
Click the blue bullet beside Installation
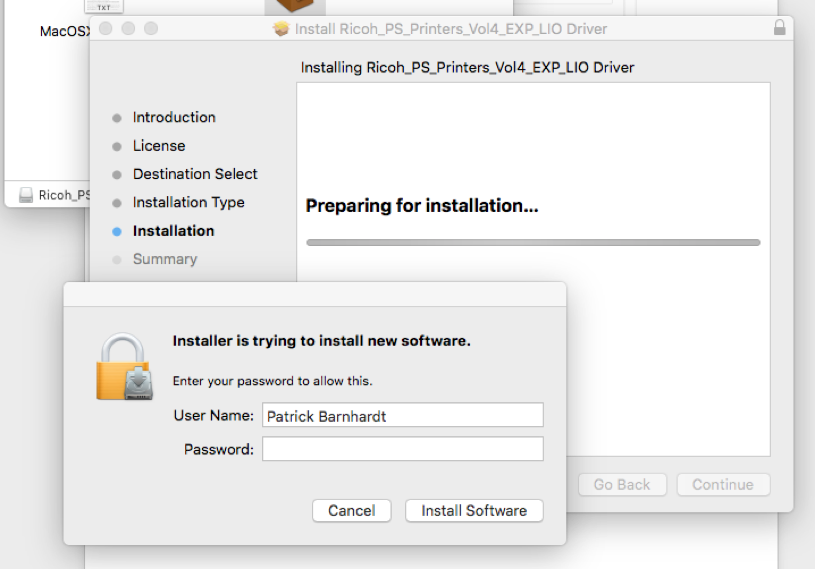[117, 232]
